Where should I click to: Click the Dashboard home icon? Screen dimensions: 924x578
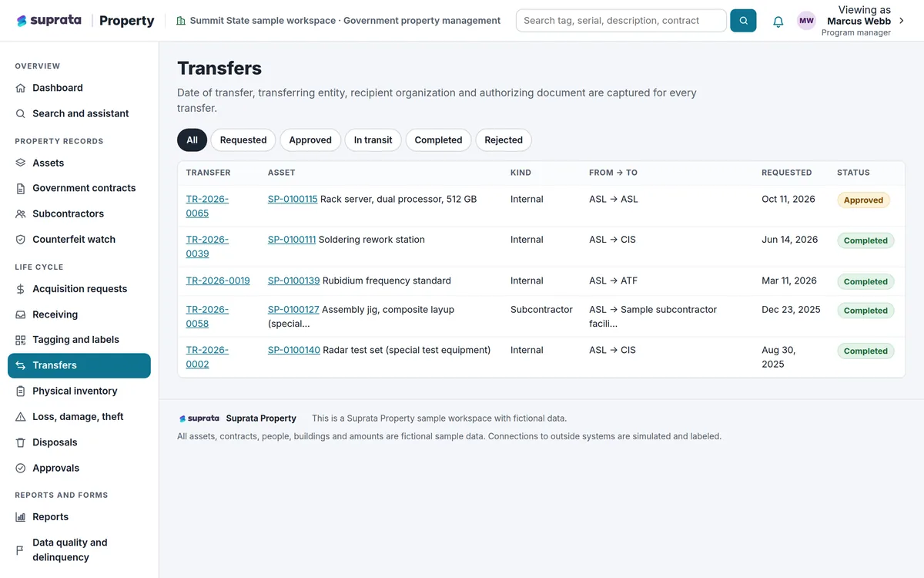(x=21, y=88)
